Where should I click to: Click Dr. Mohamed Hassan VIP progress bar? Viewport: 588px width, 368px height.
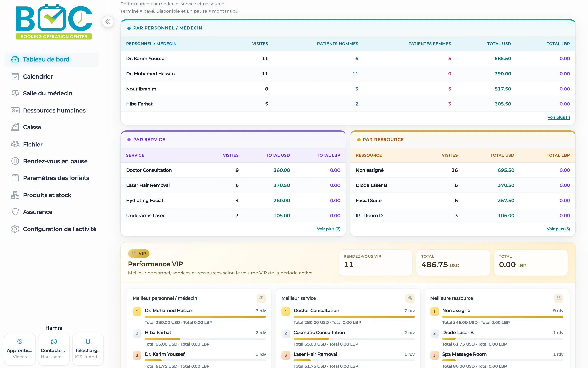pyautogui.click(x=205, y=317)
